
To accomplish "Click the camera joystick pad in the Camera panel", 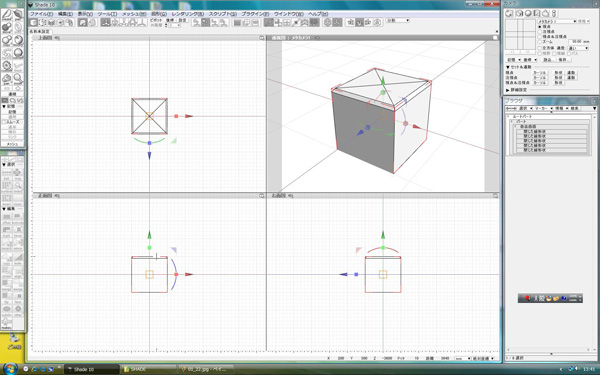I will point(520,34).
